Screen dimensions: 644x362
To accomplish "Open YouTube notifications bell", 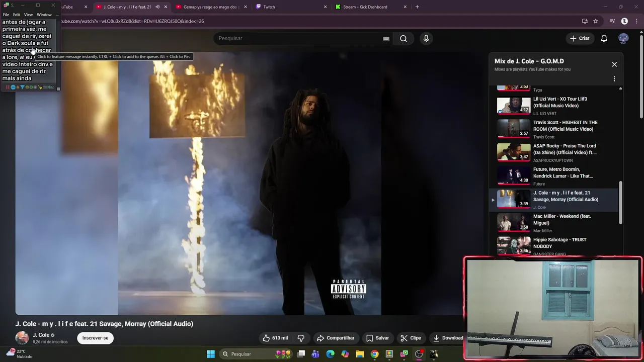I will (x=604, y=39).
